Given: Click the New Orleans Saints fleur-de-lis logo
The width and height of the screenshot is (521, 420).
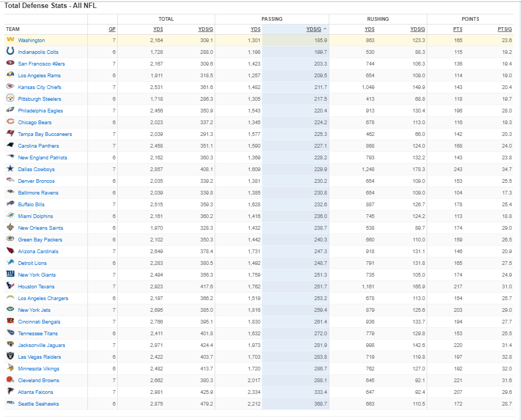Looking at the screenshot, I should 10,227.
